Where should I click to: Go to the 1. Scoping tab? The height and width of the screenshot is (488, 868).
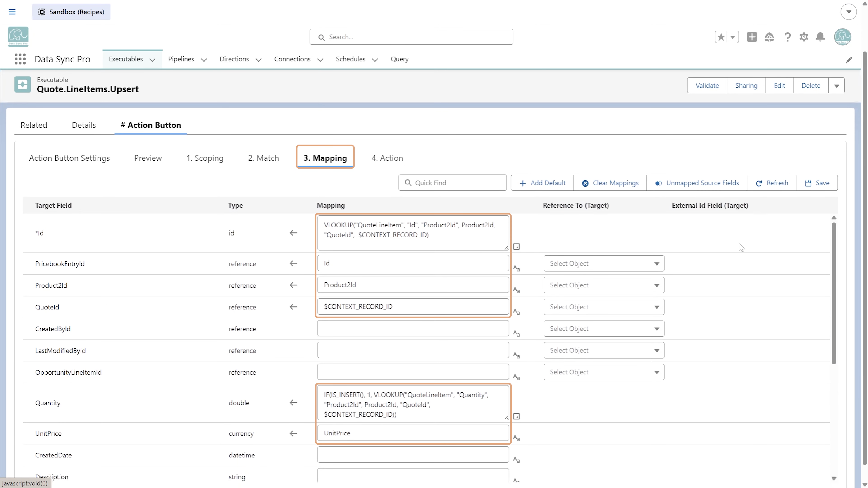[205, 158]
